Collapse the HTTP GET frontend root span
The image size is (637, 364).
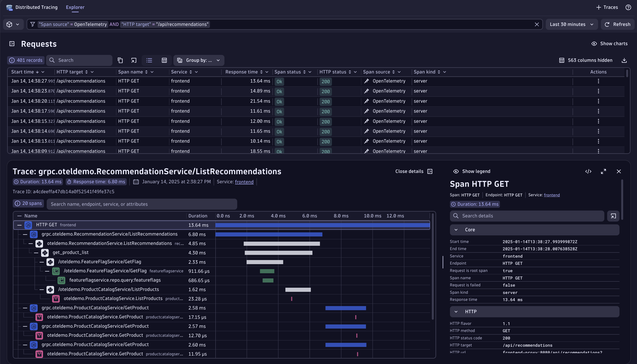pyautogui.click(x=19, y=225)
